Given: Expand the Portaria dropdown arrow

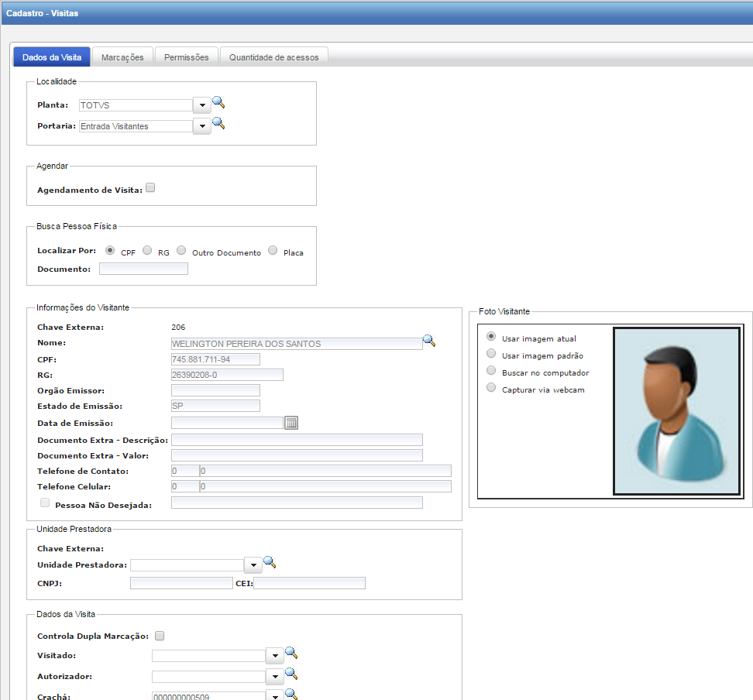Looking at the screenshot, I should pyautogui.click(x=202, y=126).
